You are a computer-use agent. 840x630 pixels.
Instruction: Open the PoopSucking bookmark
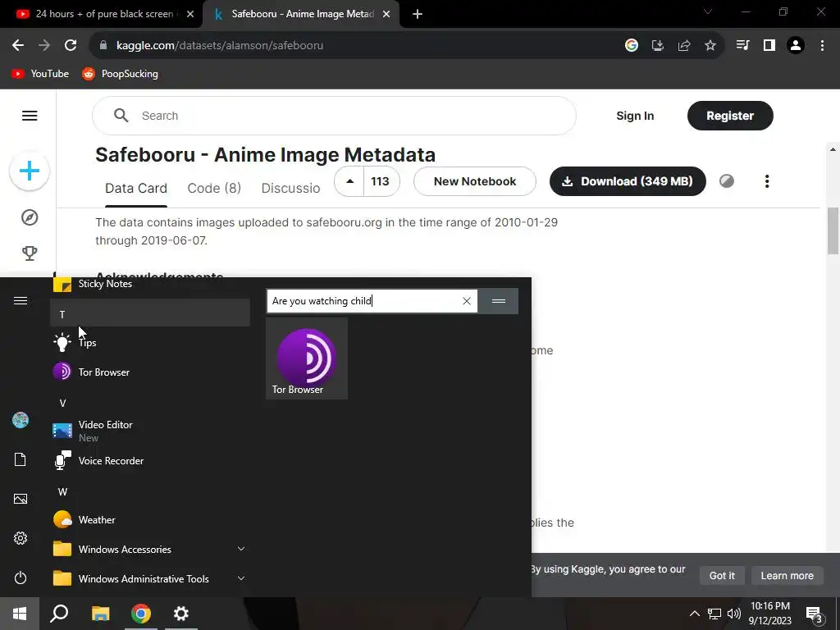tap(120, 74)
